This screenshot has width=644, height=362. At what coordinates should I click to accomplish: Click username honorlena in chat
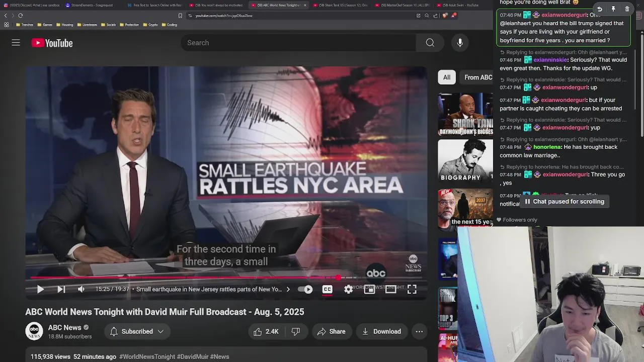[547, 147]
